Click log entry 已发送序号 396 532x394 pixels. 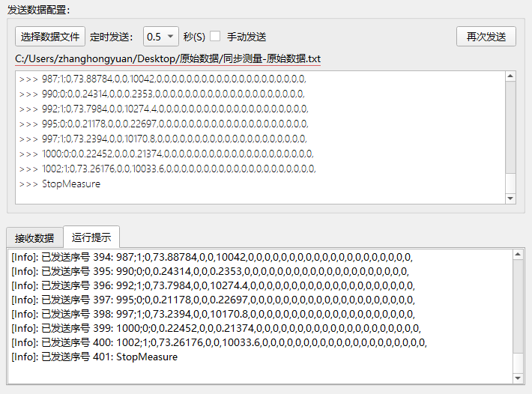click(x=213, y=285)
